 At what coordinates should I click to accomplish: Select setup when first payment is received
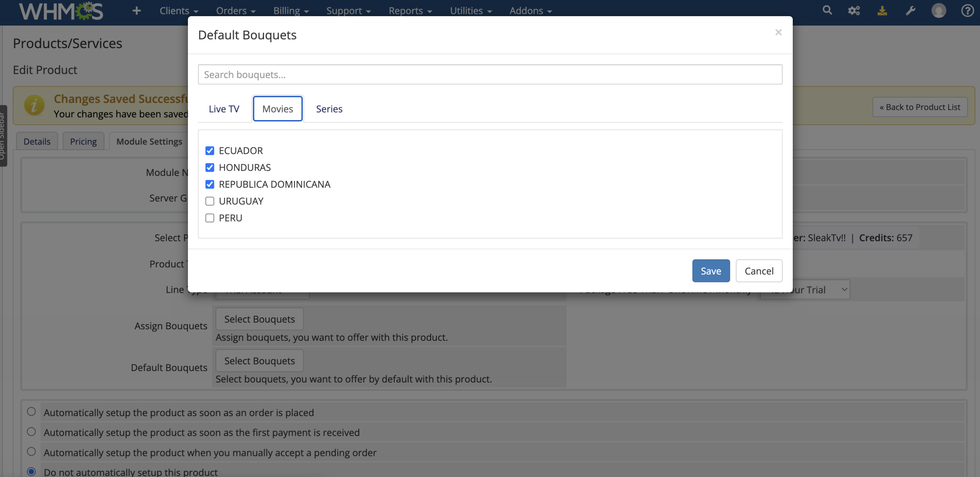[31, 431]
